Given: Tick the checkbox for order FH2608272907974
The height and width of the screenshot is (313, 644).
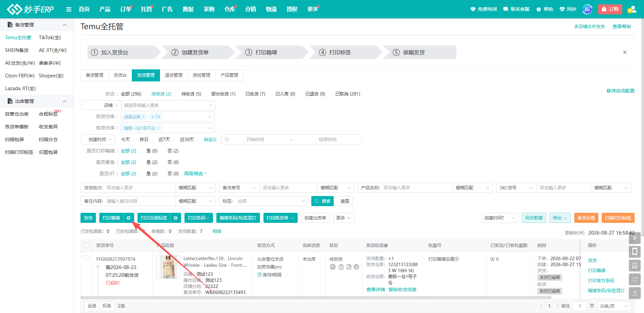Looking at the screenshot, I should [86, 258].
